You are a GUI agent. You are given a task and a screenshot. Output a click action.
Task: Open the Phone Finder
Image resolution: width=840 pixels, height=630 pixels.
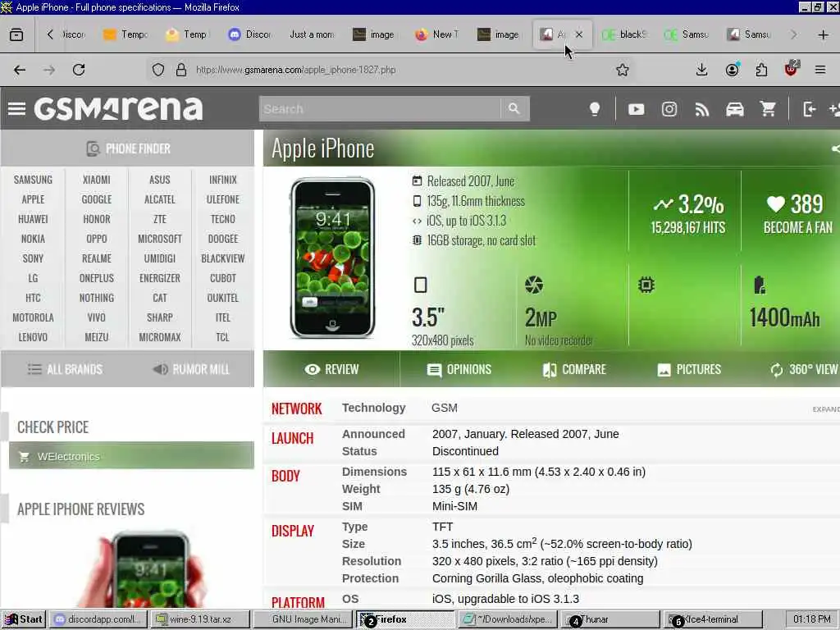coord(128,148)
